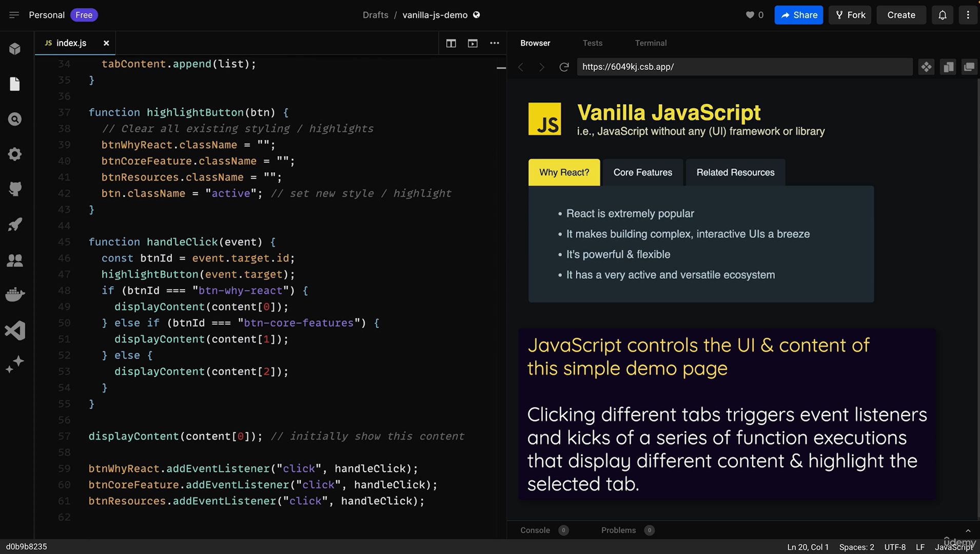Split the editor with the layout icon
980x554 pixels.
click(x=451, y=43)
